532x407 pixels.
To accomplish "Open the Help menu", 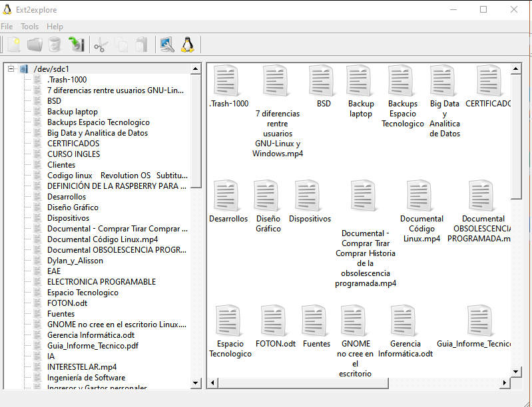I will coord(55,27).
